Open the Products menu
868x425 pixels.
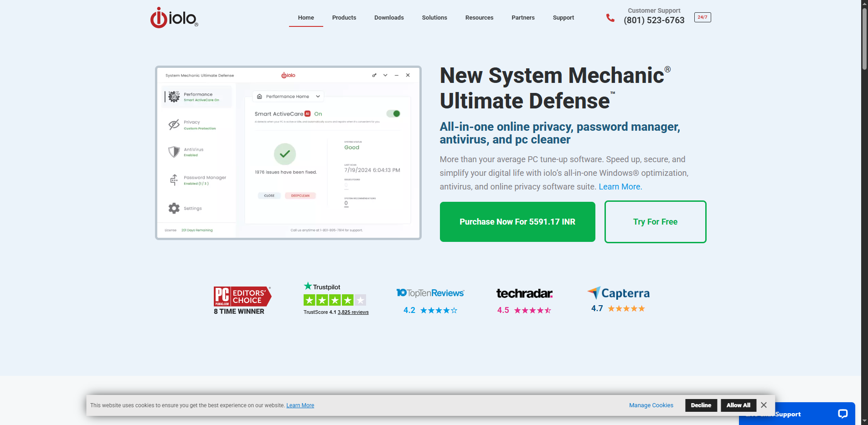(344, 18)
